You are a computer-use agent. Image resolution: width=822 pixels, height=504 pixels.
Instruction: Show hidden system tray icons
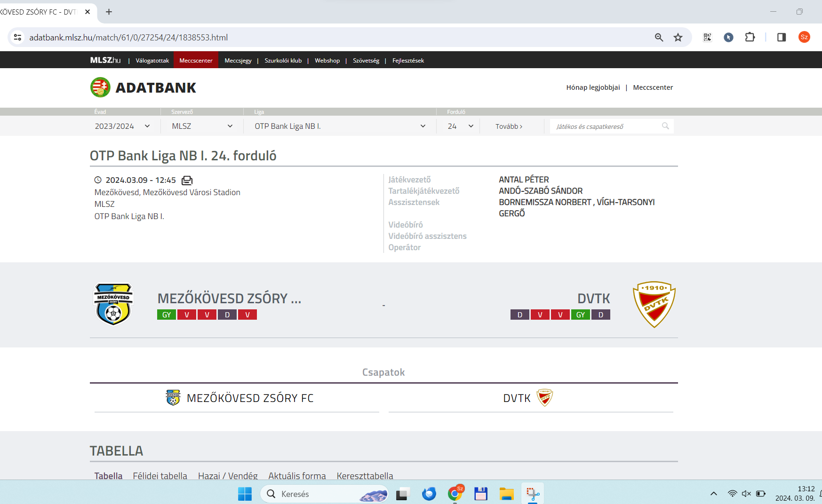(x=714, y=494)
